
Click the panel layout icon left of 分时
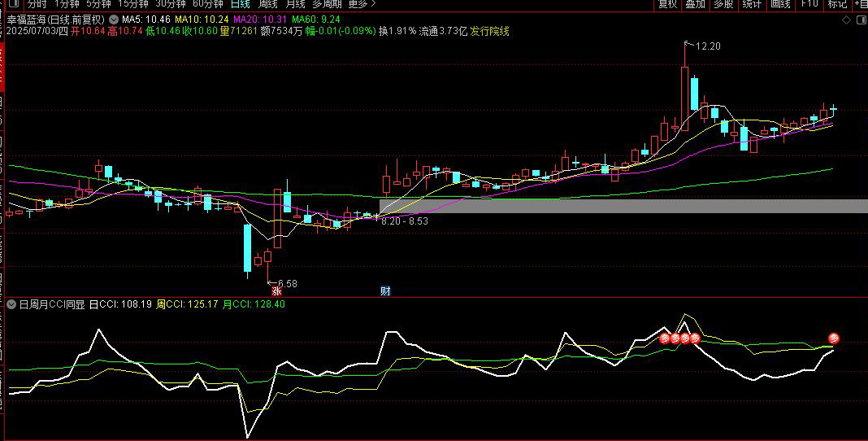[x=13, y=4]
